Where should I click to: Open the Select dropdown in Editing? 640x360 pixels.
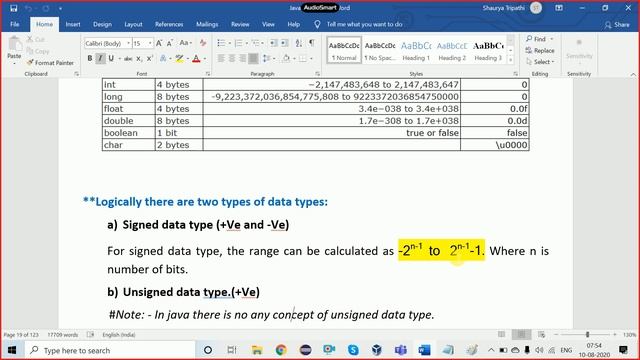(x=541, y=62)
